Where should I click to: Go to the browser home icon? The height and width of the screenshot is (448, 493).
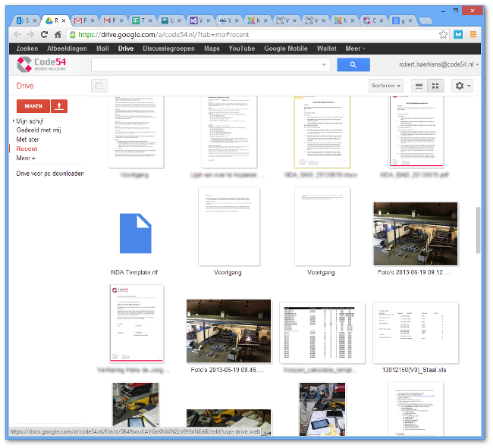(x=58, y=35)
